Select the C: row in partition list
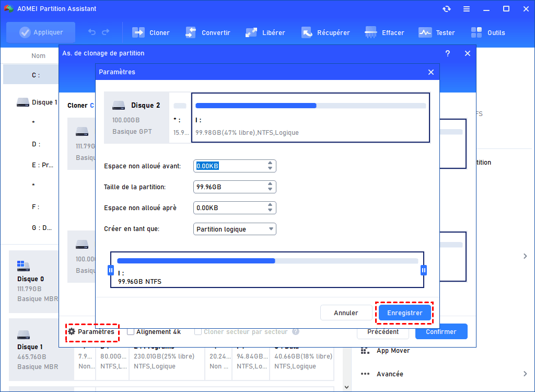 (x=31, y=75)
